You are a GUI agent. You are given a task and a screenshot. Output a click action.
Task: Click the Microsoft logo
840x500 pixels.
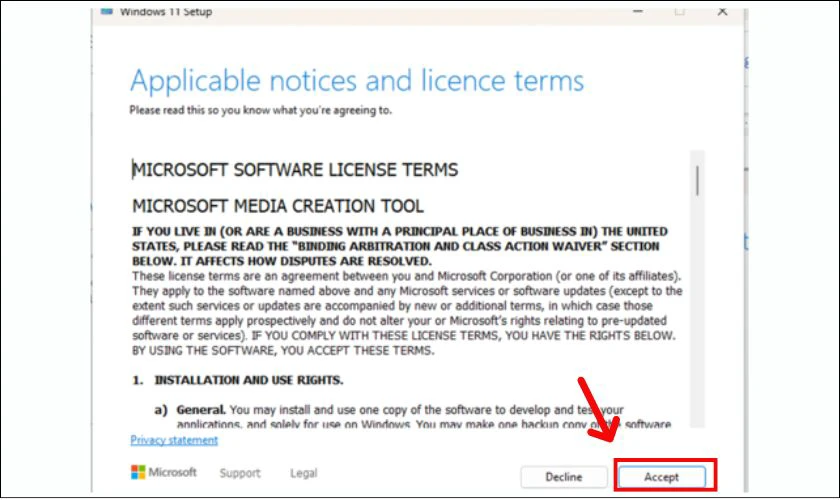point(164,472)
